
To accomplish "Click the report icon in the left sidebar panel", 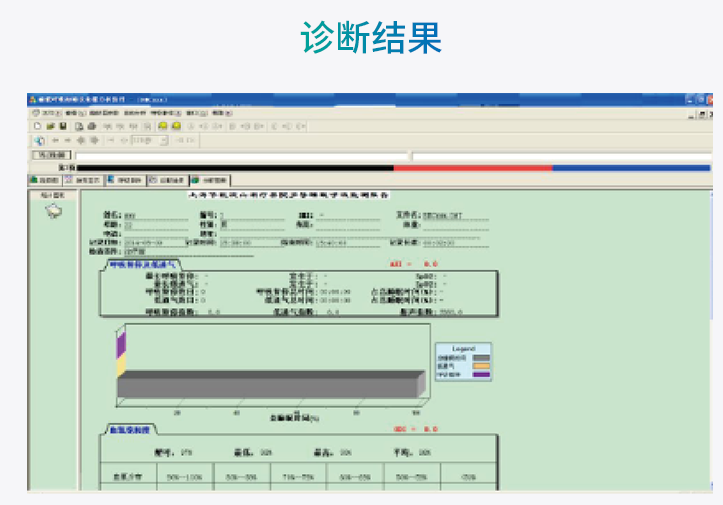I will 53,211.
